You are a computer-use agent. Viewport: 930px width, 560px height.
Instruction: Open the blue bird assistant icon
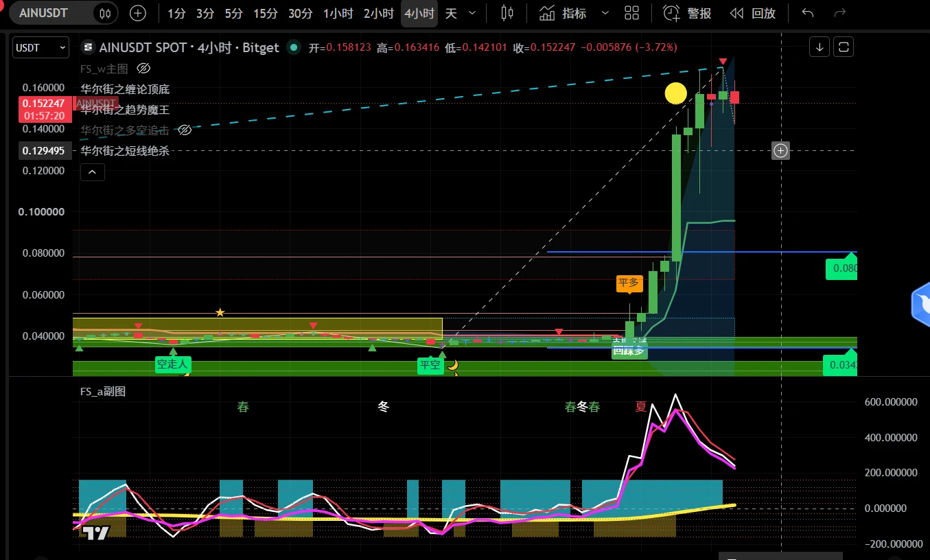tap(921, 306)
